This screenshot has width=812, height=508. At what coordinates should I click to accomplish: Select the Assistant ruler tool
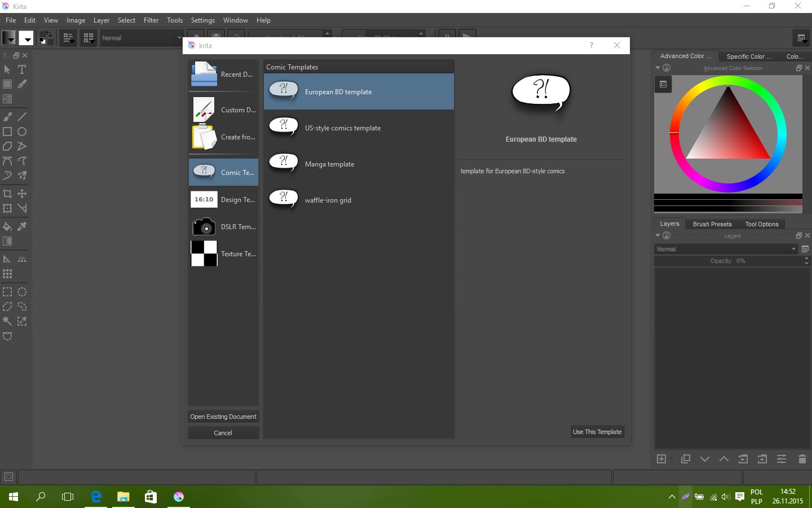7,259
